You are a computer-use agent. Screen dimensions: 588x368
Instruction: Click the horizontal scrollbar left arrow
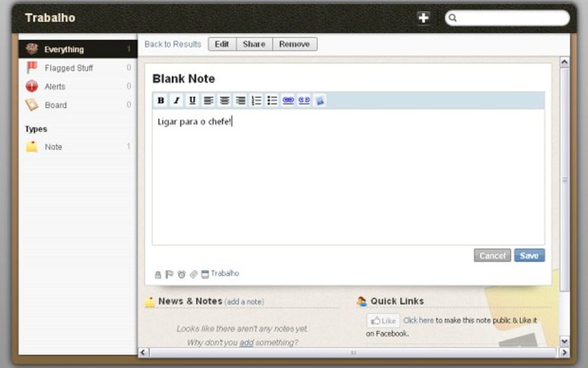coord(143,352)
